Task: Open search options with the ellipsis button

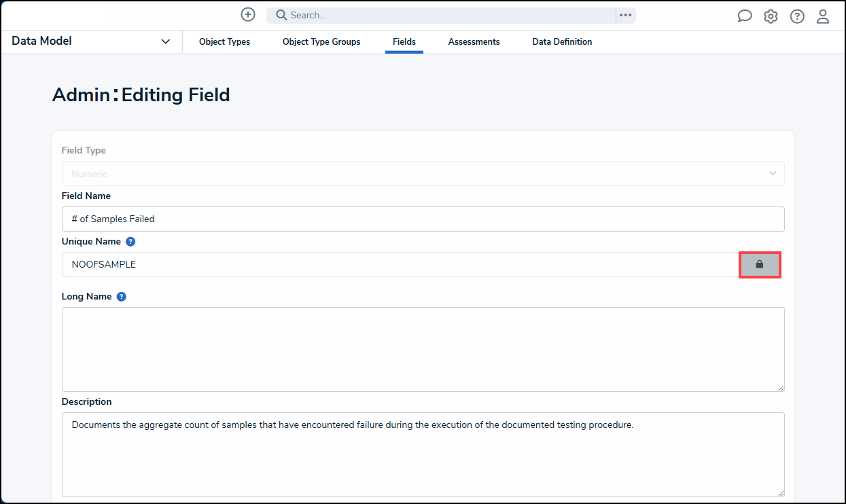Action: (625, 15)
